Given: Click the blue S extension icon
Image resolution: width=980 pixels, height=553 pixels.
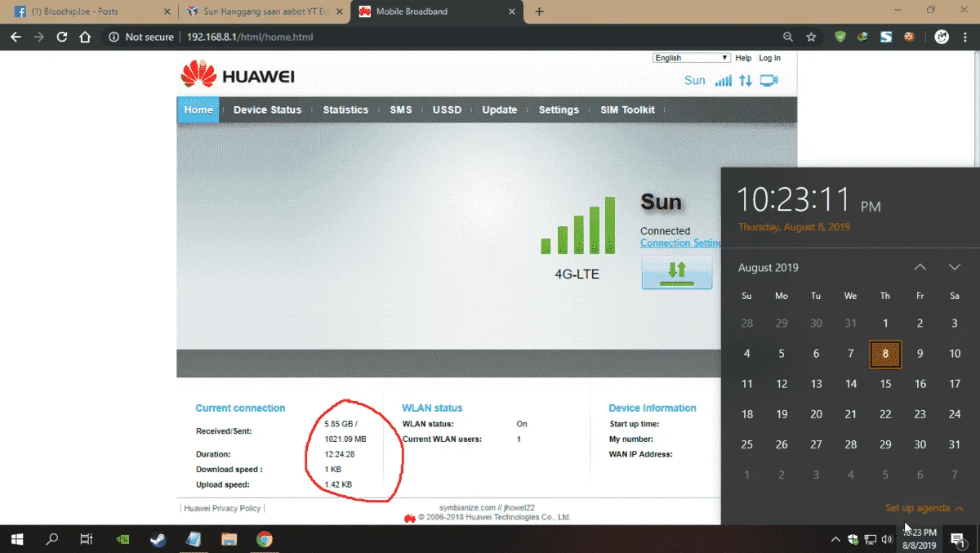Looking at the screenshot, I should click(886, 37).
